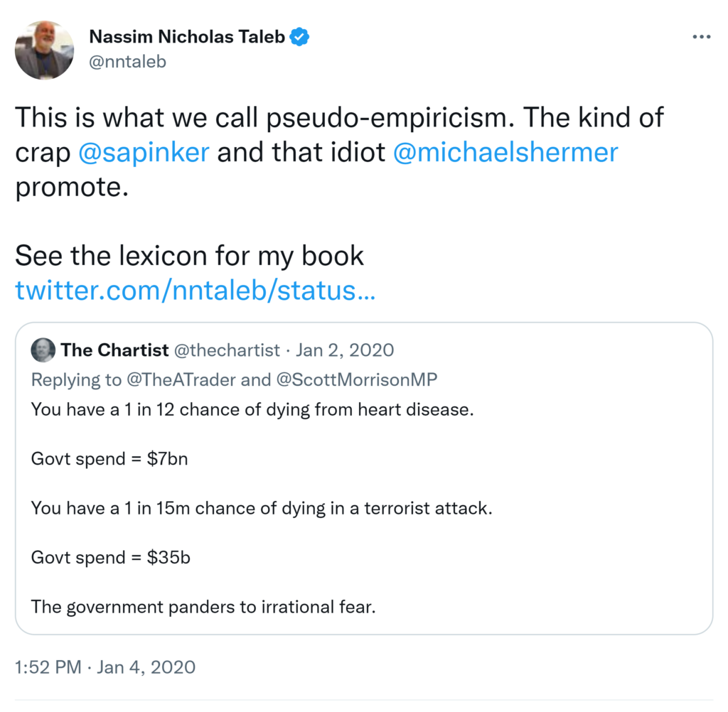Viewport: 728px width, 712px height.
Task: Visit the @sapinker mention
Action: click(x=143, y=153)
